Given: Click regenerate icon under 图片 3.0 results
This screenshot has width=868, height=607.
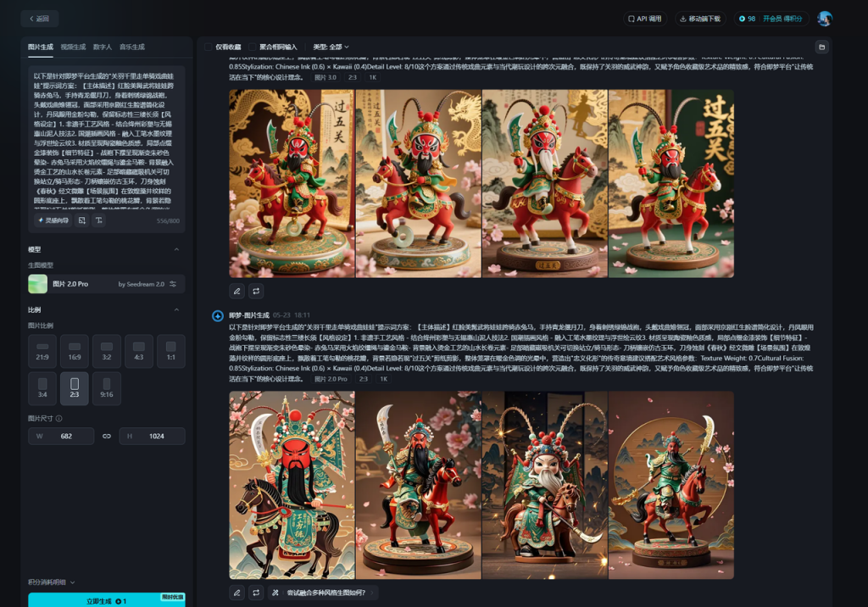Looking at the screenshot, I should 256,291.
